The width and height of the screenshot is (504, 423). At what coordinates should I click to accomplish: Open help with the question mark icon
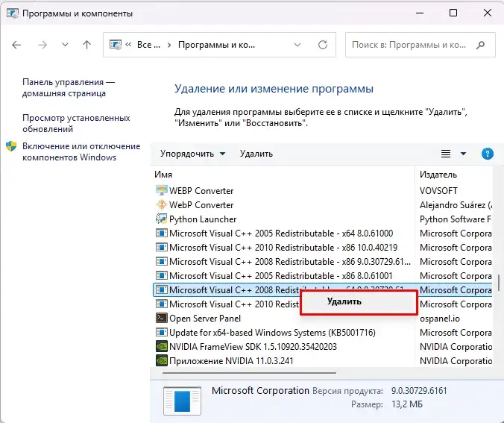488,154
